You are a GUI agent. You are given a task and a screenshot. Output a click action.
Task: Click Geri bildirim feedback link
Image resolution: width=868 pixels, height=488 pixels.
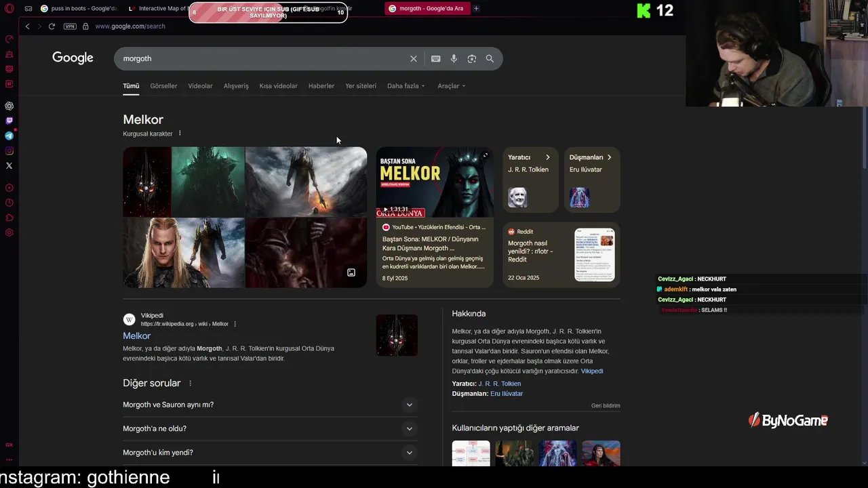point(606,406)
